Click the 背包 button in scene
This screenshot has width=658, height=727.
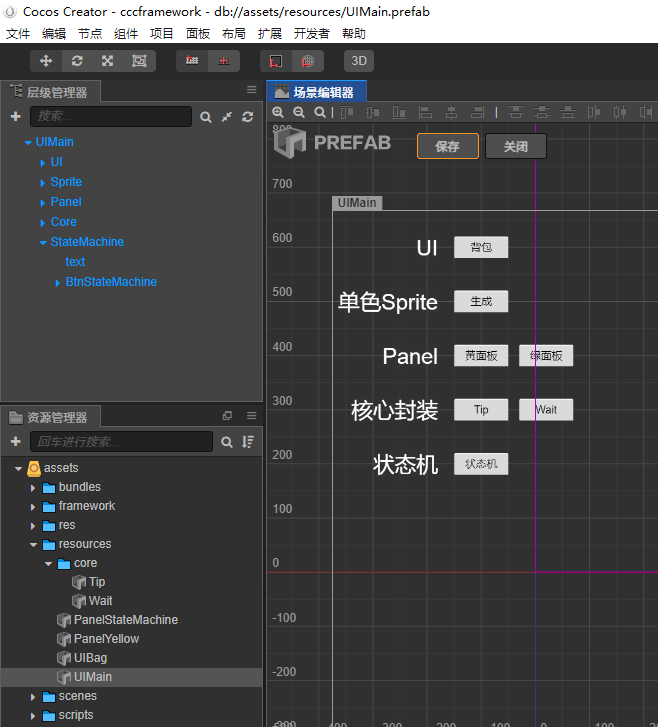coord(481,247)
